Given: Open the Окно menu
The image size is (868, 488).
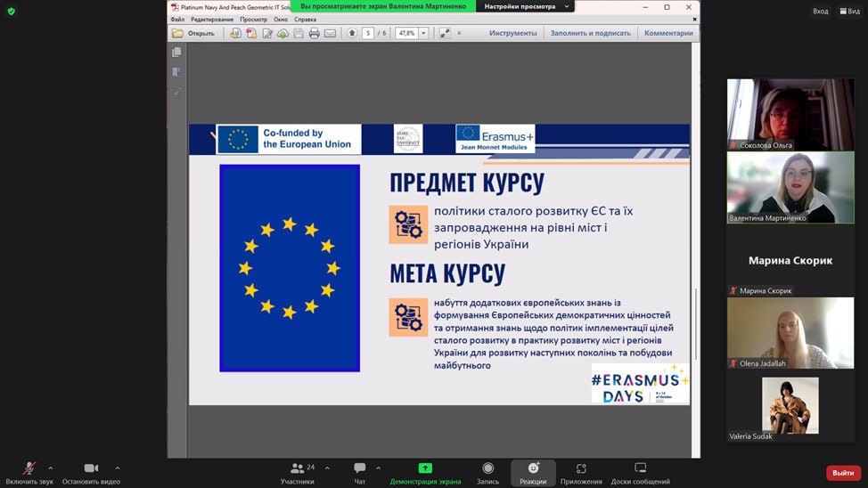Looking at the screenshot, I should (x=281, y=20).
